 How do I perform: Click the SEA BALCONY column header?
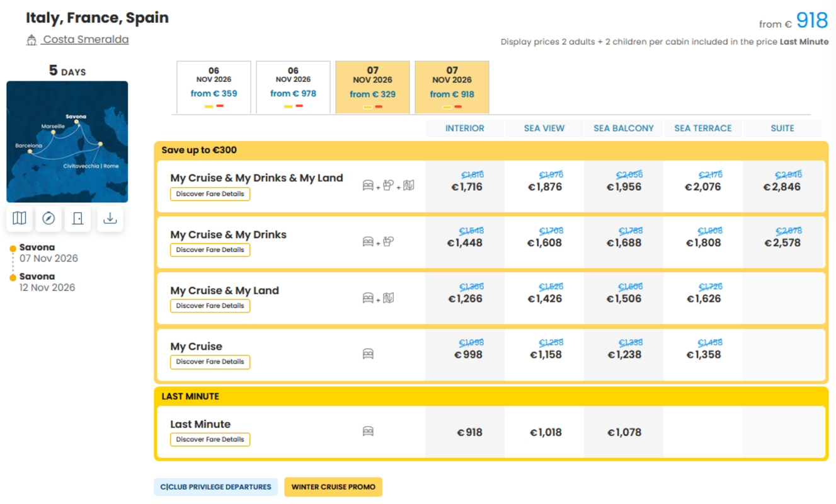click(624, 129)
